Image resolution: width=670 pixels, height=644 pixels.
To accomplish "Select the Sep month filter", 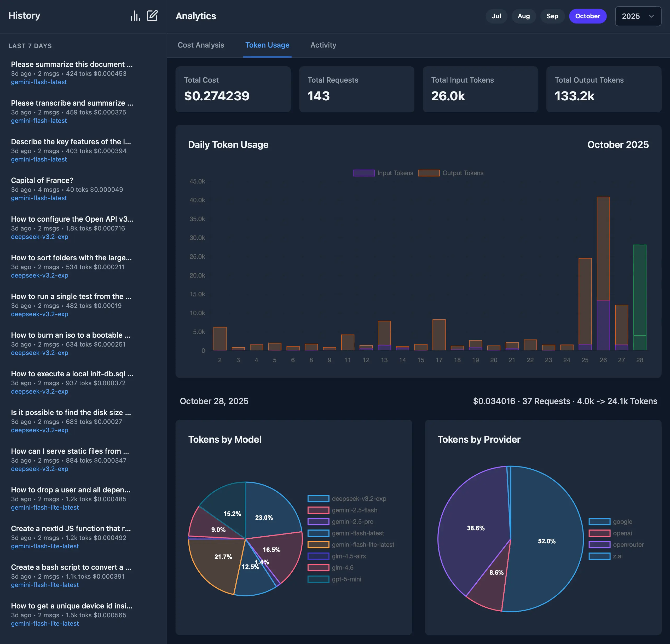I will coord(552,16).
